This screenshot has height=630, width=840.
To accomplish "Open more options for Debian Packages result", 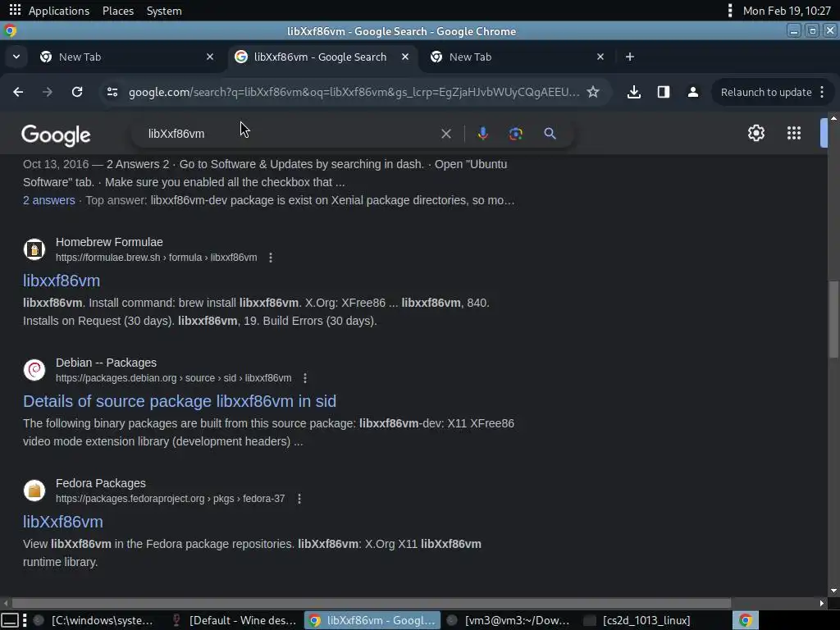I will (305, 378).
